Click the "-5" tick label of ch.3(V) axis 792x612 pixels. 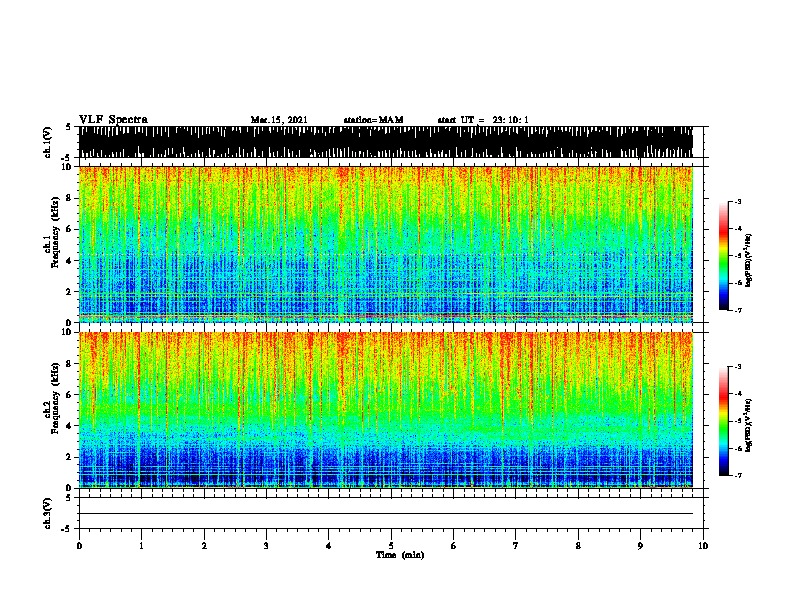(68, 529)
